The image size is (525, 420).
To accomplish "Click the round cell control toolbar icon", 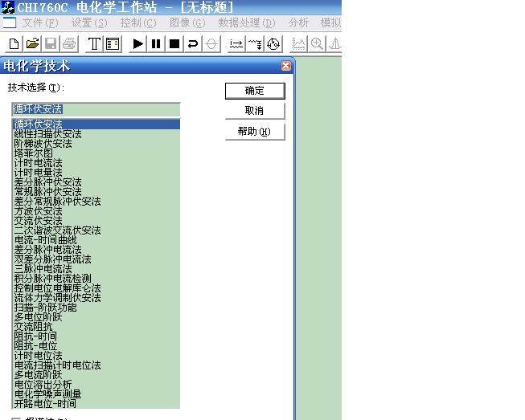I will [x=273, y=44].
